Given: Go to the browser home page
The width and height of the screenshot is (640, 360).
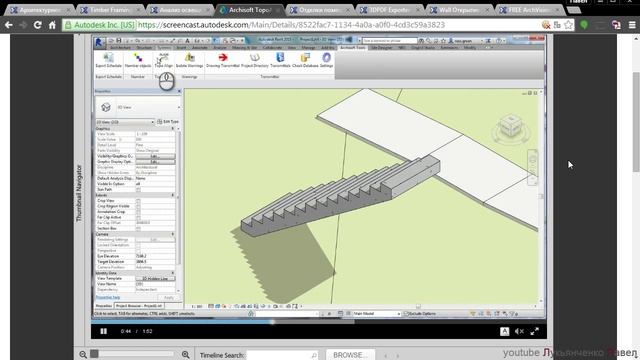Looking at the screenshot, I should click(x=52, y=25).
